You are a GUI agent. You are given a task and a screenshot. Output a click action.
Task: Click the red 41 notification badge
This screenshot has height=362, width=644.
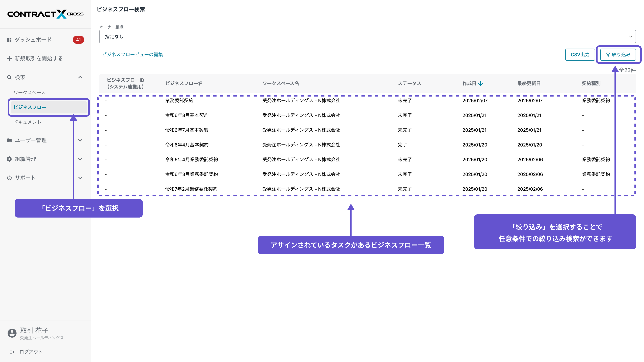pos(78,40)
